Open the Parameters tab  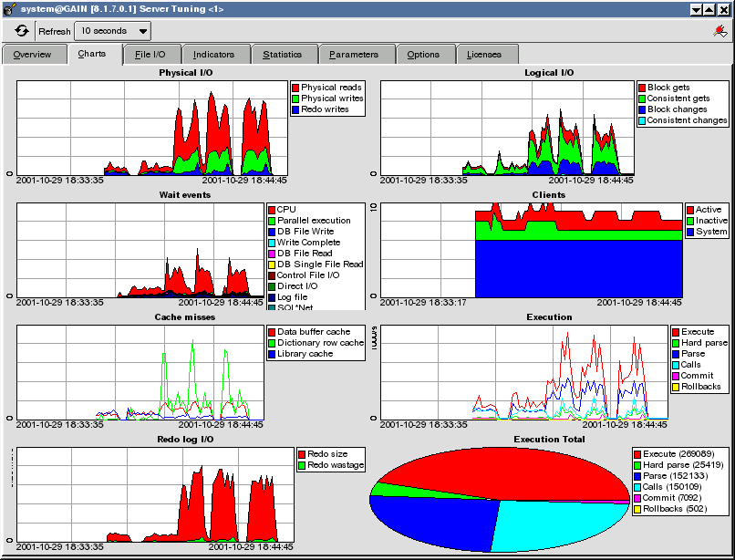[354, 55]
